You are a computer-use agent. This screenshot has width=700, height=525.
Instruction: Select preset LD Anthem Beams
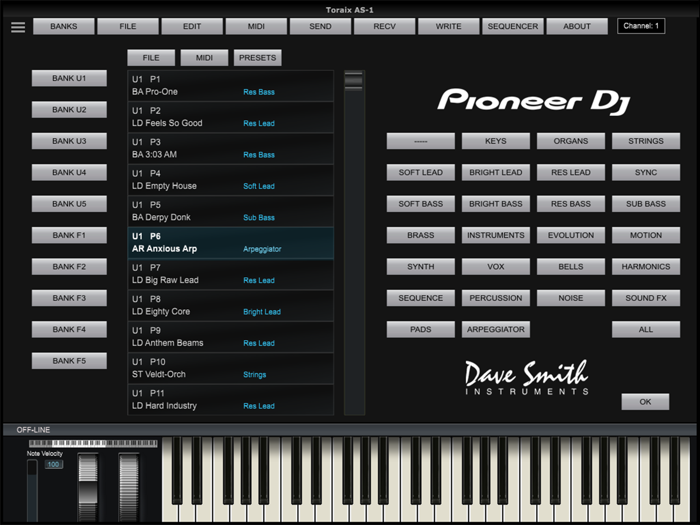[x=230, y=337]
